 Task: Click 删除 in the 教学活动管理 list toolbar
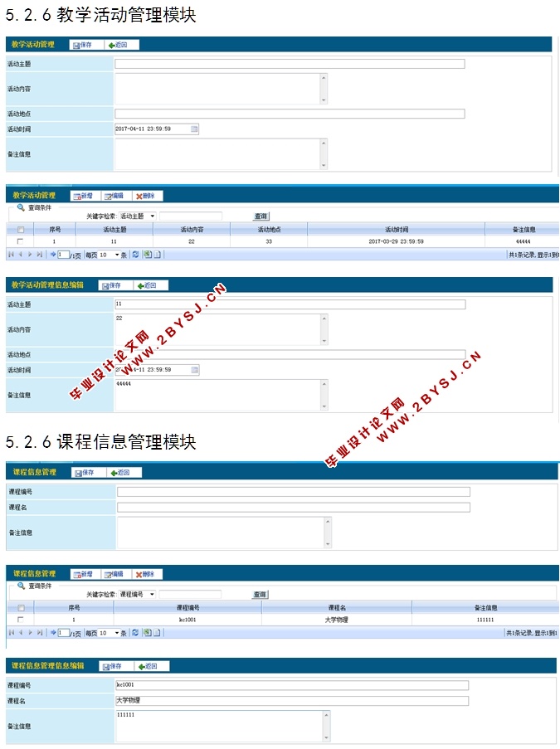147,196
